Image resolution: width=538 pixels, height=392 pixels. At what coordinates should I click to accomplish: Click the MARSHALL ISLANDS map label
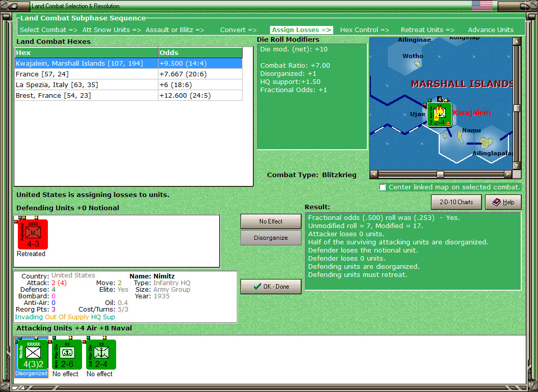pos(462,84)
